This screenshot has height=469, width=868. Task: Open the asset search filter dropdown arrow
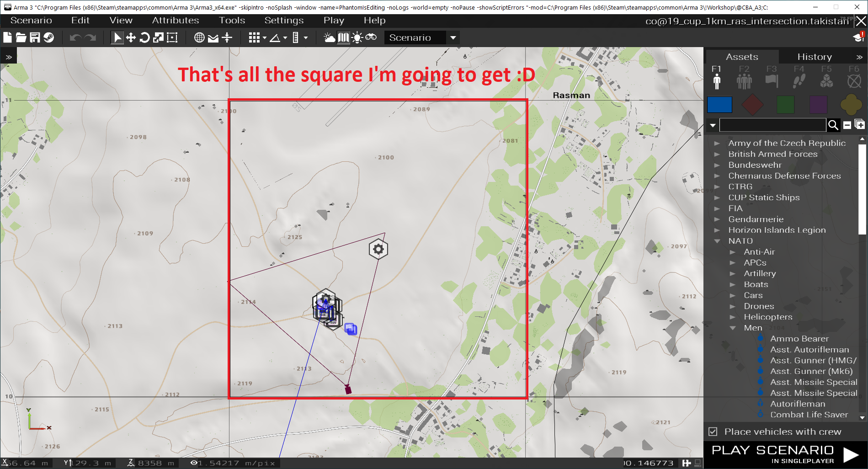(713, 125)
